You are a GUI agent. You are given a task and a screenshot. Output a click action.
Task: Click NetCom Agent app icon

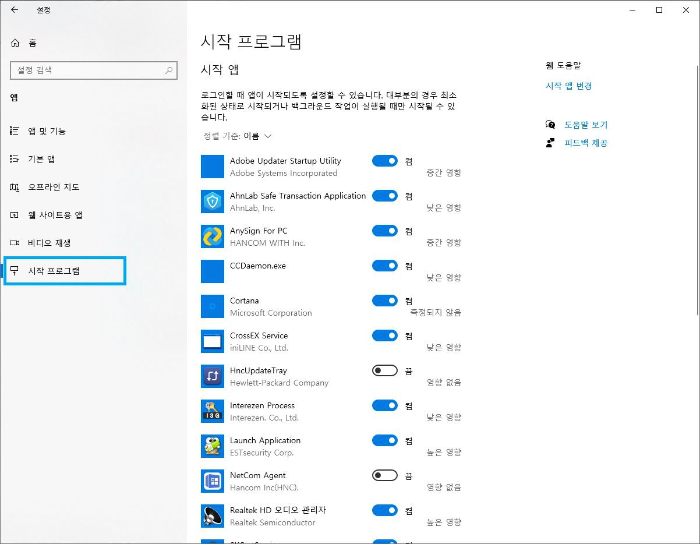tap(212, 481)
